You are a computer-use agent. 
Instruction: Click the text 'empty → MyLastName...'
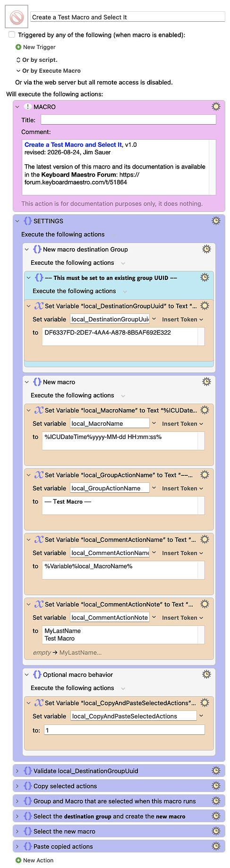(67, 653)
